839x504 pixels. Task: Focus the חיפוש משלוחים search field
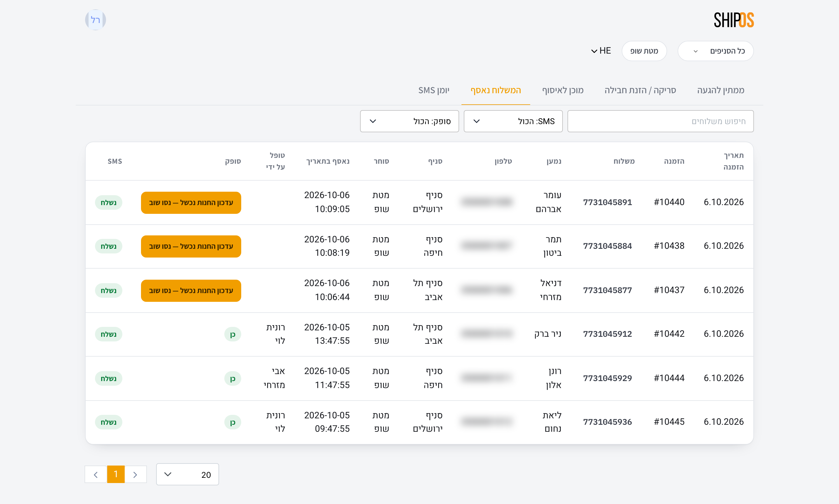coord(660,121)
